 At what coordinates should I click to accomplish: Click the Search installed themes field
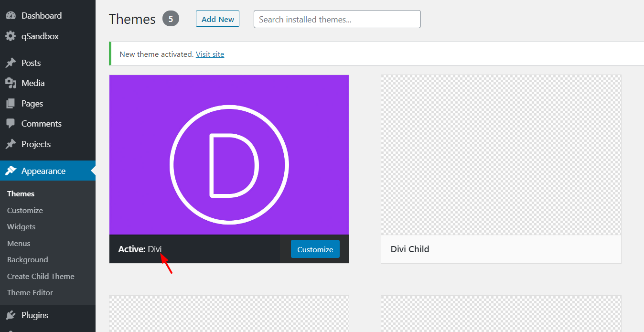tap(337, 19)
